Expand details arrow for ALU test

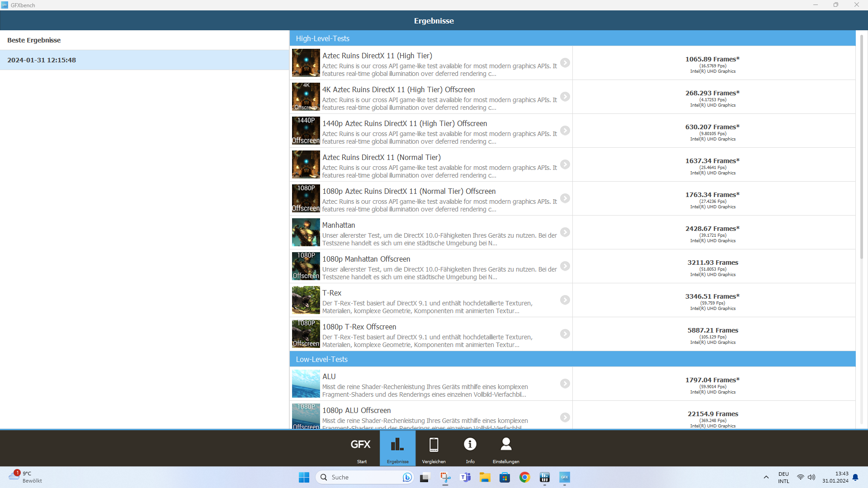[565, 384]
